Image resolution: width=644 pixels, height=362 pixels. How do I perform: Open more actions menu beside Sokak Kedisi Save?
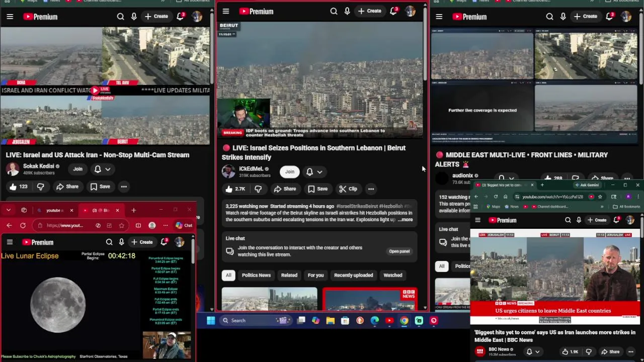click(x=124, y=187)
